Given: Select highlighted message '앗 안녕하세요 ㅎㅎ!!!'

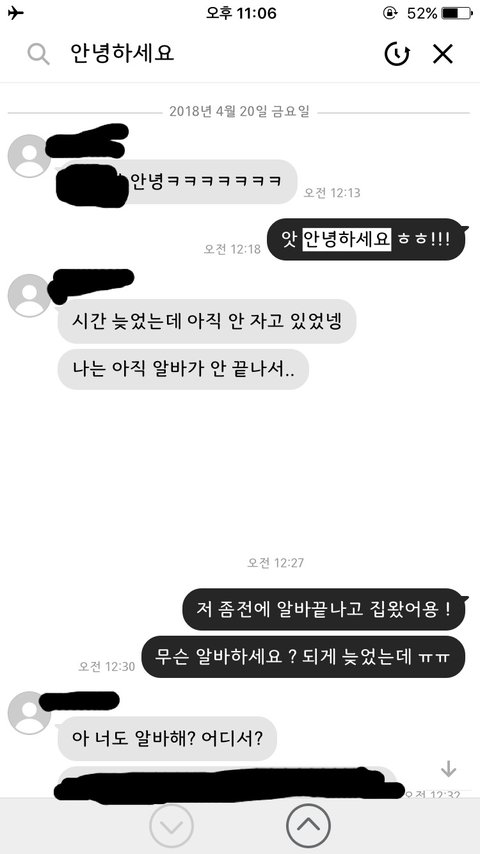Looking at the screenshot, I should 367,239.
